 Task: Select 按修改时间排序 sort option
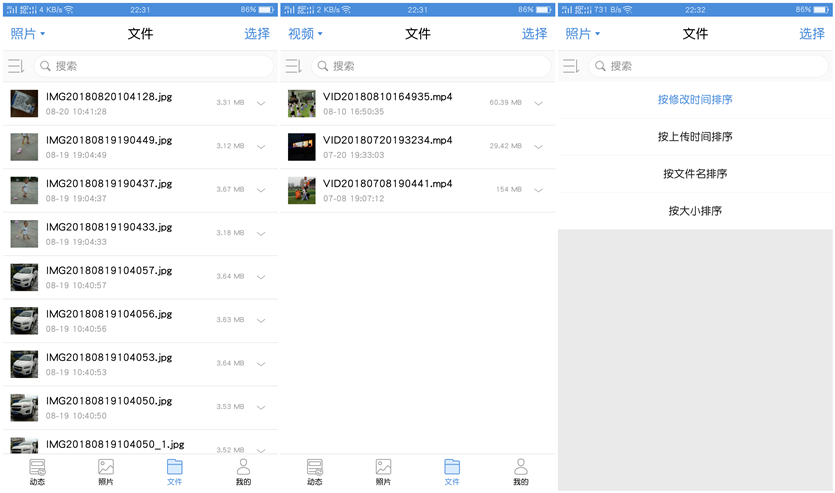(695, 100)
